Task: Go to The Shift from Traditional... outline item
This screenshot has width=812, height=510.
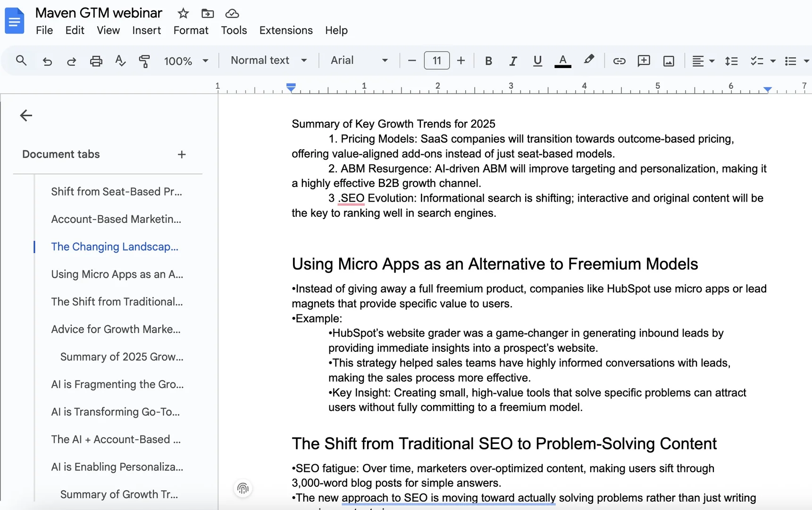Action: pyautogui.click(x=117, y=302)
